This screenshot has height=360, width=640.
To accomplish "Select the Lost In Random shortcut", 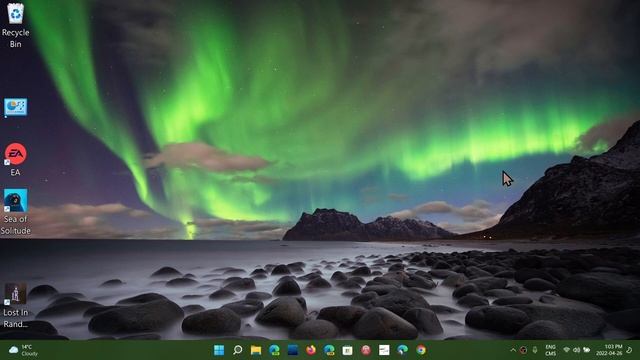I will point(16,306).
